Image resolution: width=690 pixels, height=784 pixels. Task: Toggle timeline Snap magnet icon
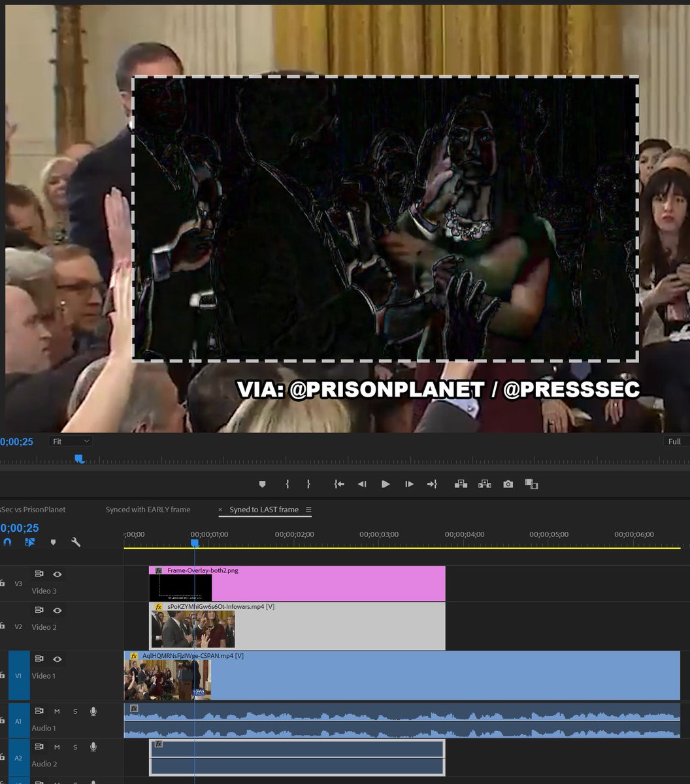click(7, 542)
